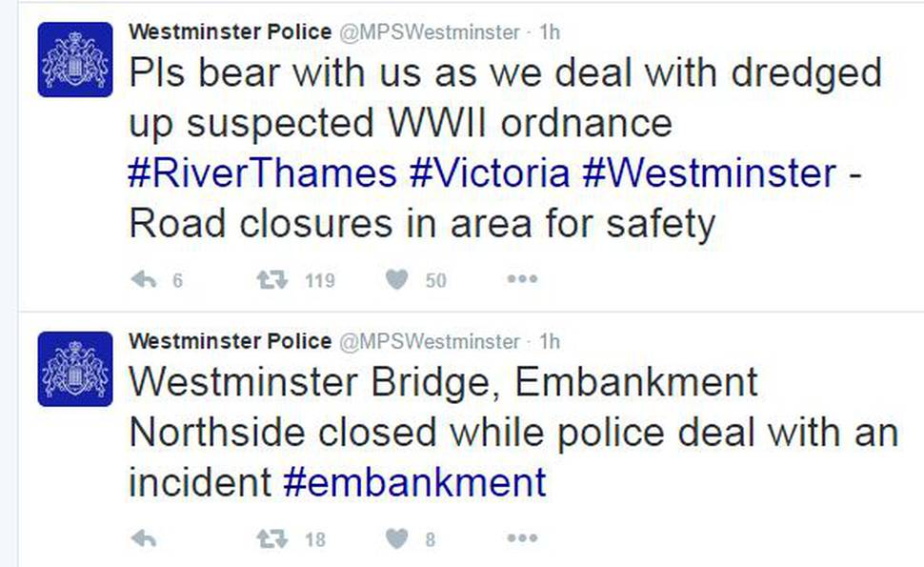Open Westminster Police name on second tweet
The height and width of the screenshot is (567, 924).
(x=231, y=341)
